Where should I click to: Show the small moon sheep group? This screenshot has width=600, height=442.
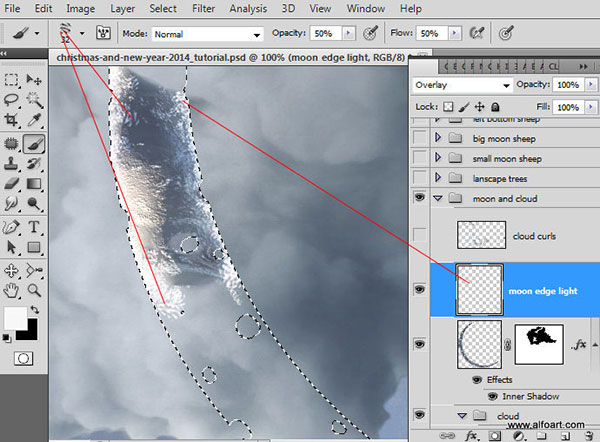[420, 158]
